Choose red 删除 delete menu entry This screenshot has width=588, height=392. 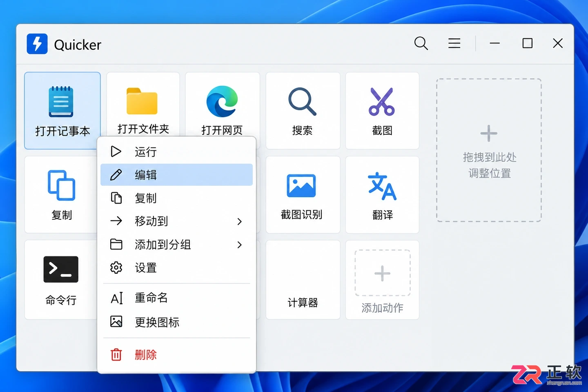point(176,355)
